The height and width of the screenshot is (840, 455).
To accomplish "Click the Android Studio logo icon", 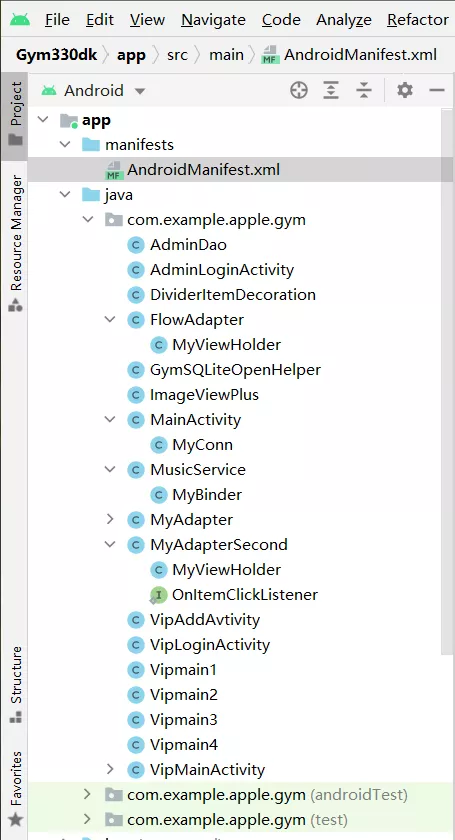I will [x=20, y=20].
